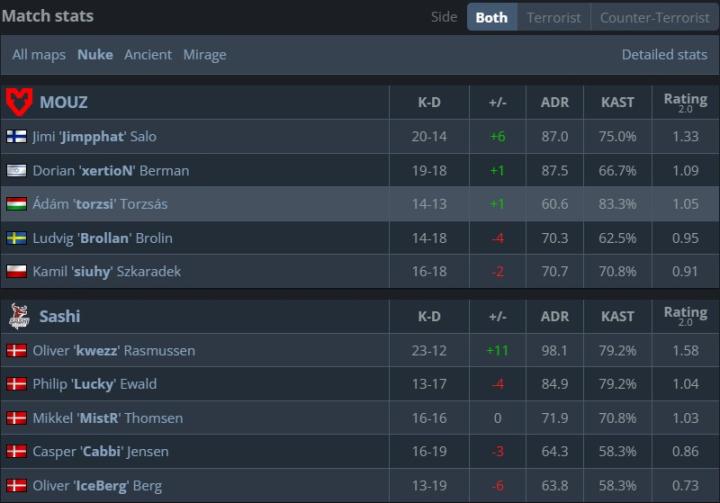The height and width of the screenshot is (503, 720).
Task: Open Casper 'Cabbi' Jensen's player page
Action: click(100, 452)
